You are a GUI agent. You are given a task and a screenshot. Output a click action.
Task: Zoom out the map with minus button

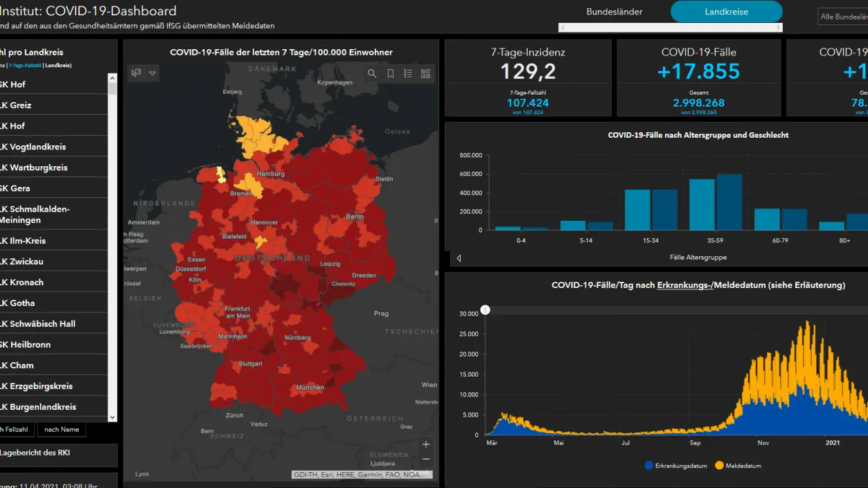click(x=426, y=460)
